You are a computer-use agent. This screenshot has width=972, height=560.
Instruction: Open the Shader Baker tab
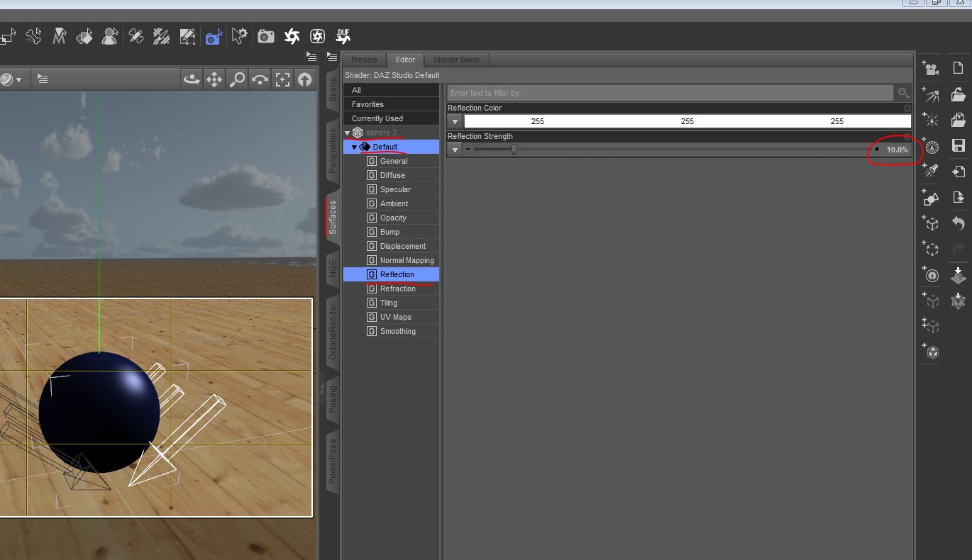tap(456, 60)
